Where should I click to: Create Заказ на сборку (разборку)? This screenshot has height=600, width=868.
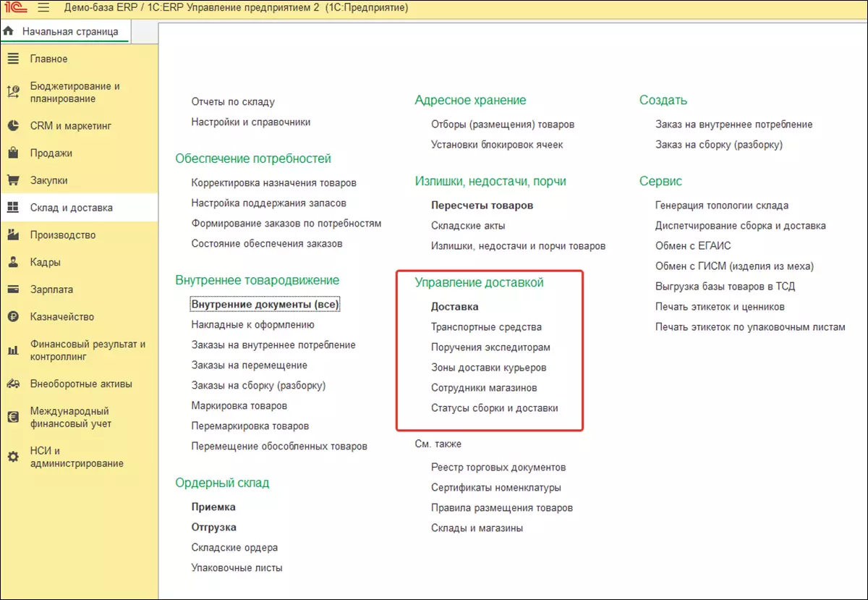[x=719, y=145]
